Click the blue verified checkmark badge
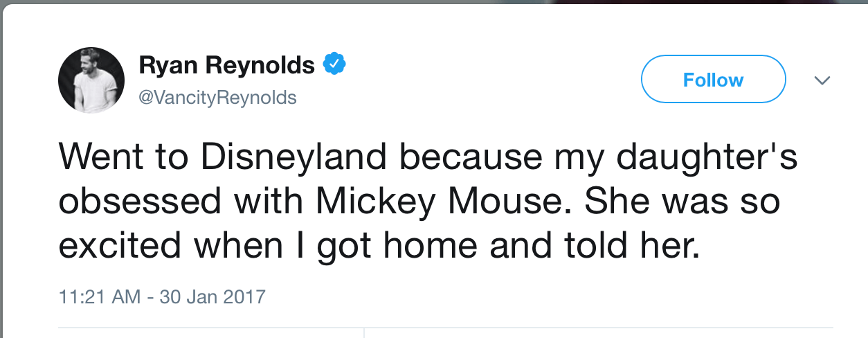The width and height of the screenshot is (868, 338). (x=335, y=65)
